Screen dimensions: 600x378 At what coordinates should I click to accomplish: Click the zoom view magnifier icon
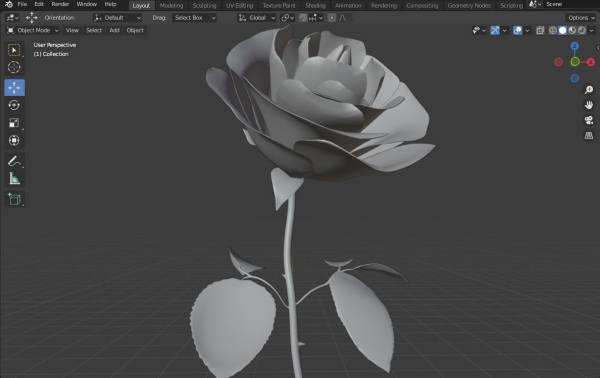click(x=589, y=90)
